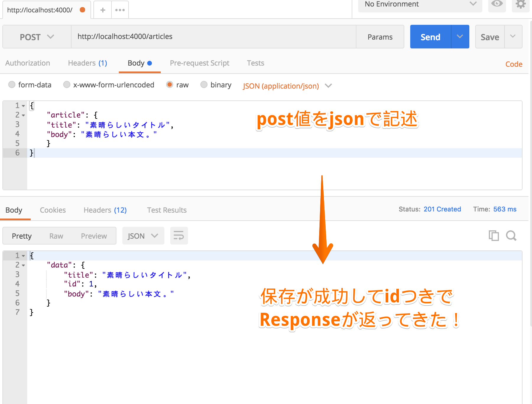Open the Pre-request Script tab
The image size is (532, 404).
(x=199, y=63)
